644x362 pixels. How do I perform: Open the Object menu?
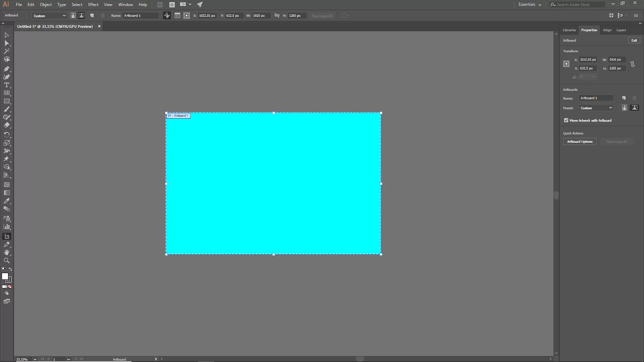[45, 4]
